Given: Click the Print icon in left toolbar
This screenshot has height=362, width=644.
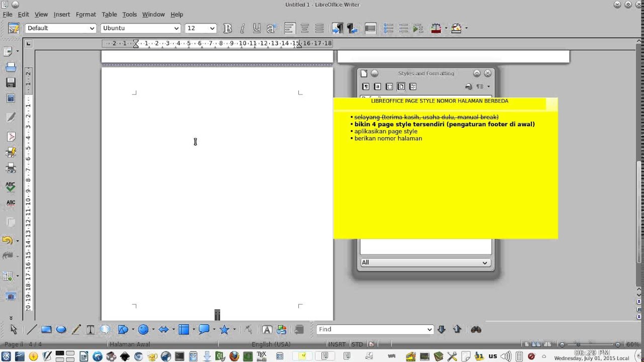Looking at the screenshot, I should tap(11, 152).
